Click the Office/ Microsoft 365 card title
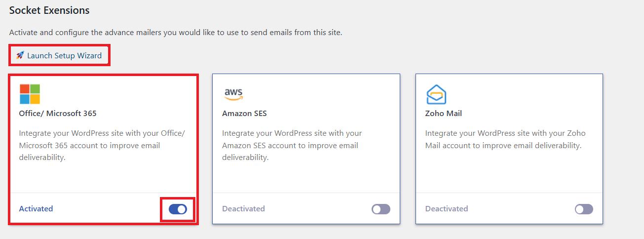 pos(58,113)
